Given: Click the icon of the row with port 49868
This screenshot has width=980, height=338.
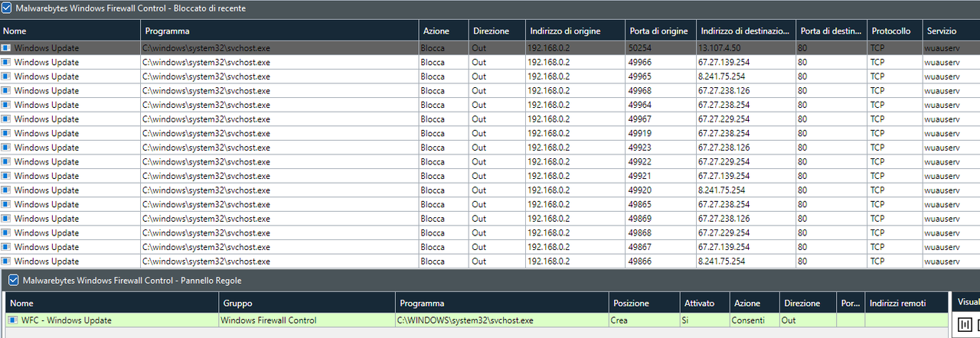Looking at the screenshot, I should tap(6, 233).
